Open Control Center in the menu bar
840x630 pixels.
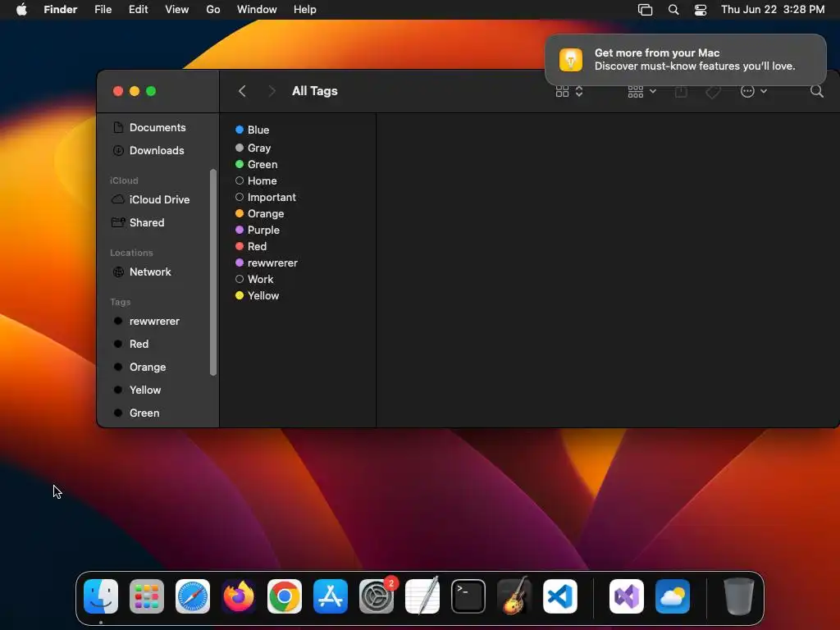pos(701,10)
